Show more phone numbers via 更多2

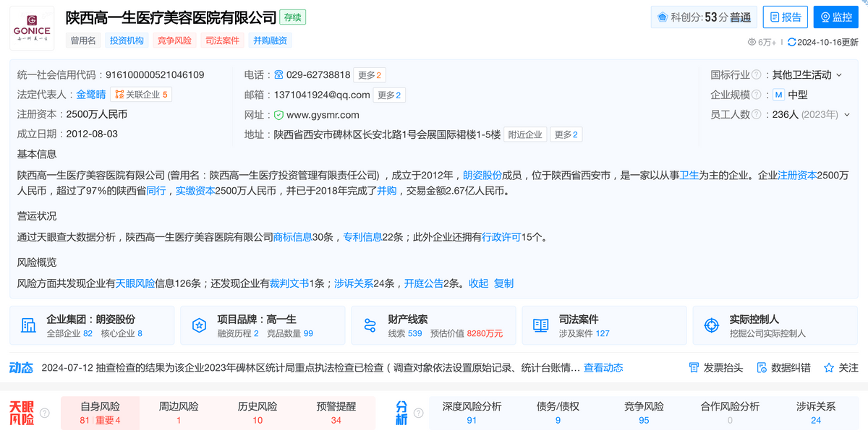coord(369,74)
